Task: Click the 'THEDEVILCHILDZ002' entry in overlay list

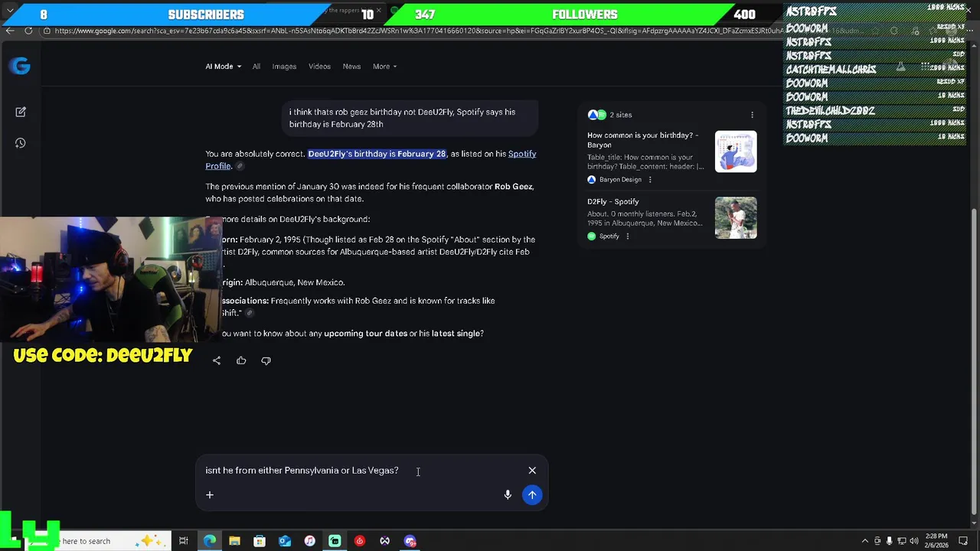Action: (x=830, y=111)
